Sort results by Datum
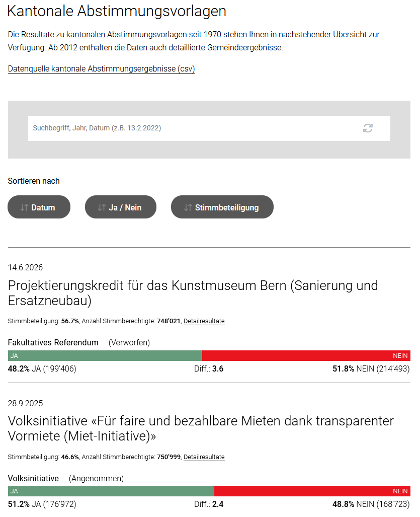This screenshot has width=420, height=517. click(39, 207)
